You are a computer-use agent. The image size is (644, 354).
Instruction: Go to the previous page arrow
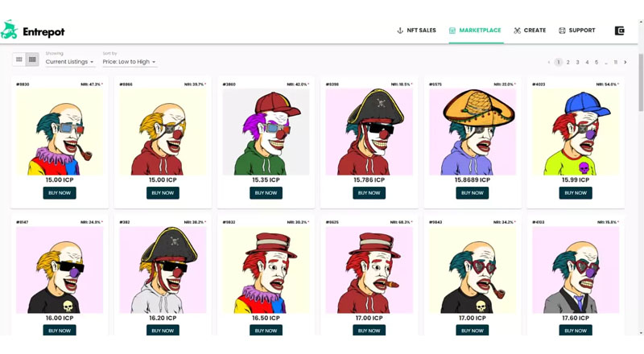pyautogui.click(x=549, y=62)
